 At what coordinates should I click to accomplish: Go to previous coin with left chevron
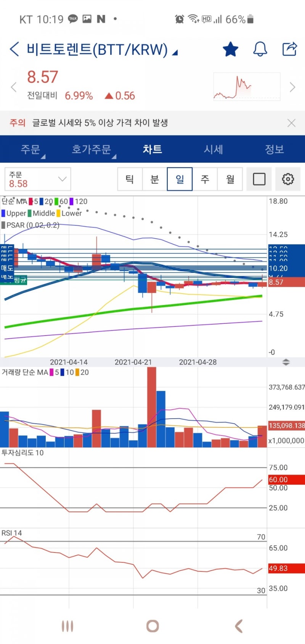pyautogui.click(x=14, y=87)
